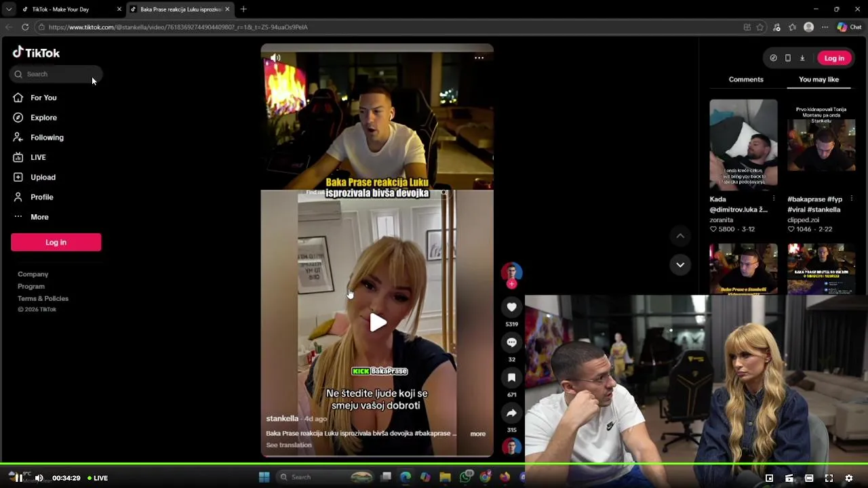Screen dimensions: 868x488
Task: Open the browser favorites list icon
Action: (x=792, y=27)
